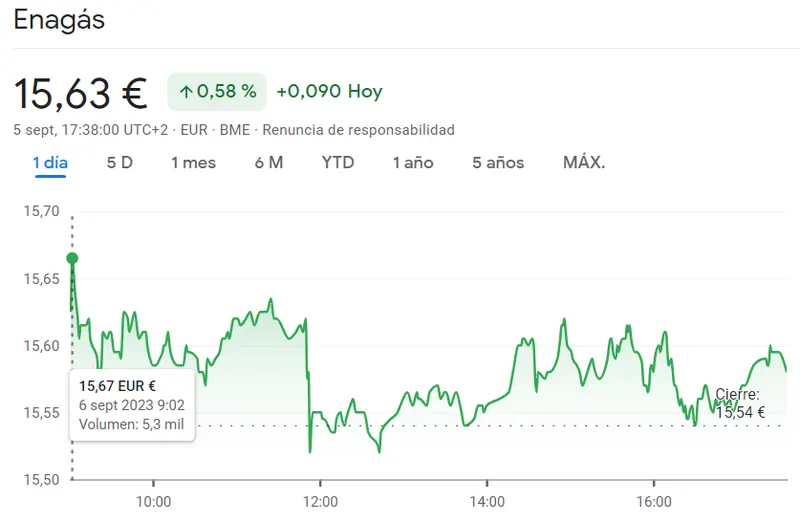Select the YTD range tab

point(338,163)
